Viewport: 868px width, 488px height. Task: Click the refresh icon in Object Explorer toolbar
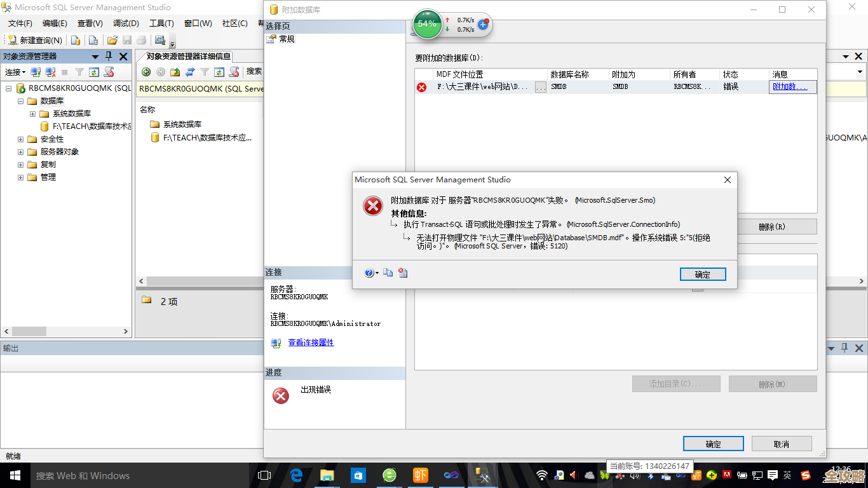[94, 72]
